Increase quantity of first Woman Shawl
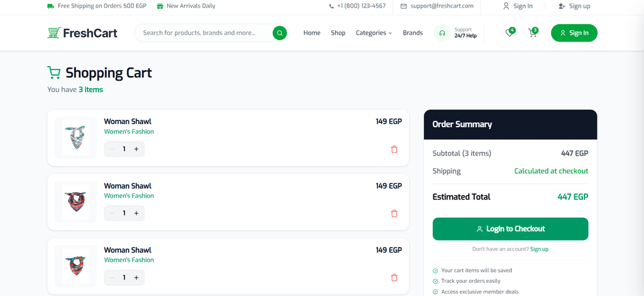The height and width of the screenshot is (296, 644). [x=136, y=149]
